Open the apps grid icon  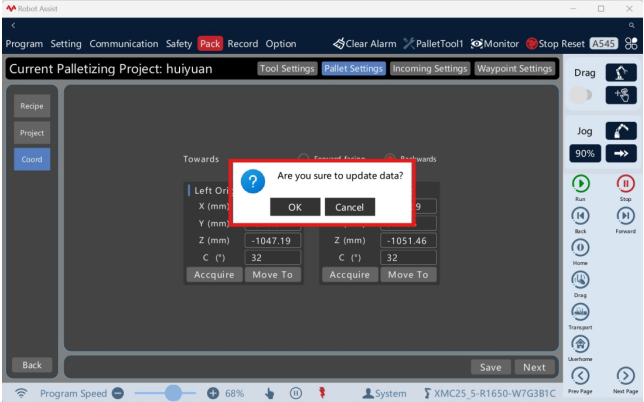(x=631, y=44)
